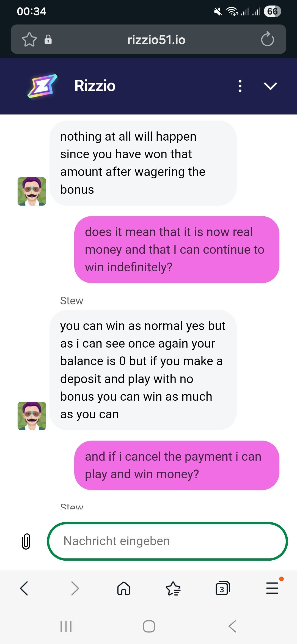This screenshot has width=297, height=644.
Task: Tap the padlock site security icon
Action: pos(48,40)
